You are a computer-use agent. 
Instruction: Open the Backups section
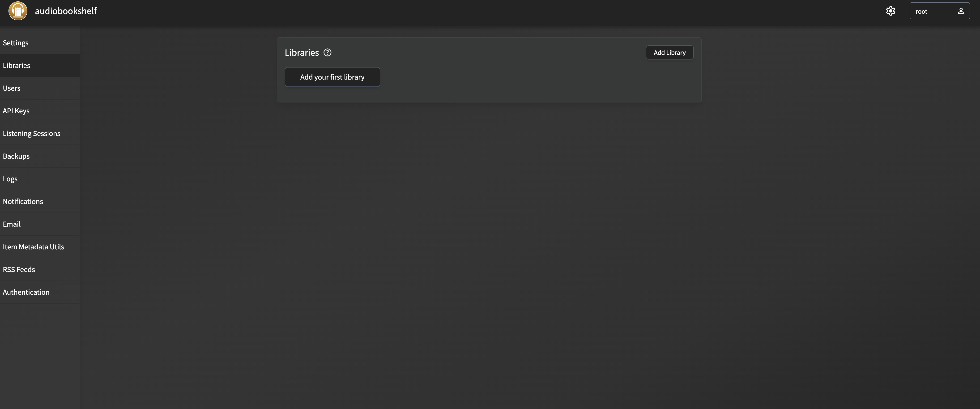pos(16,156)
